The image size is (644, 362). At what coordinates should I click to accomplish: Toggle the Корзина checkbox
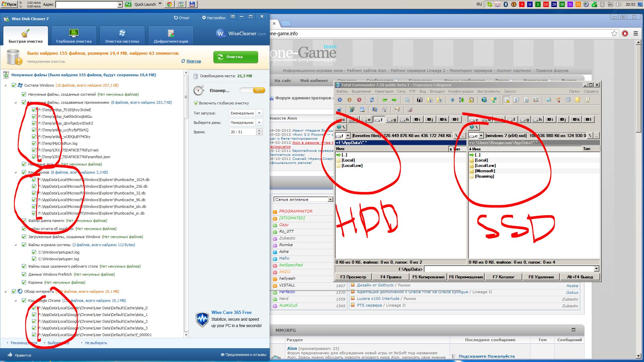(24, 282)
